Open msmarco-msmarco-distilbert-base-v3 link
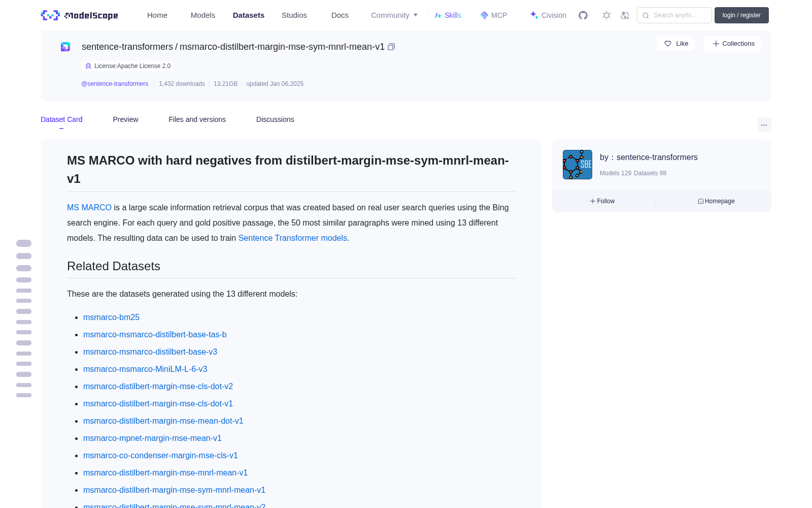 [150, 352]
